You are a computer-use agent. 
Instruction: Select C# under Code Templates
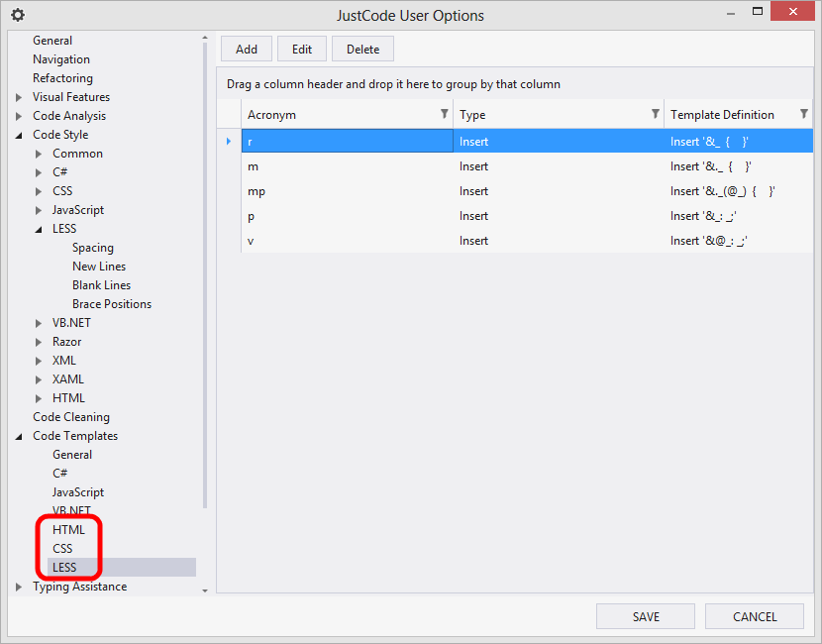[59, 474]
